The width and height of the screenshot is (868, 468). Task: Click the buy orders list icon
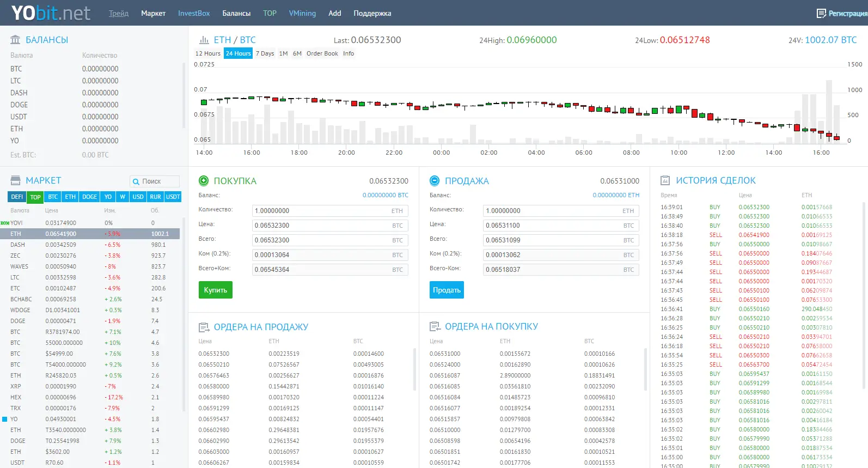[435, 326]
